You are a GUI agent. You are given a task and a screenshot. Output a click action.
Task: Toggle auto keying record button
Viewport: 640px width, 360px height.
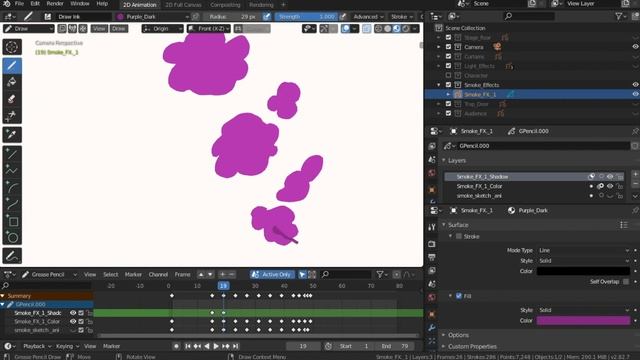point(176,346)
